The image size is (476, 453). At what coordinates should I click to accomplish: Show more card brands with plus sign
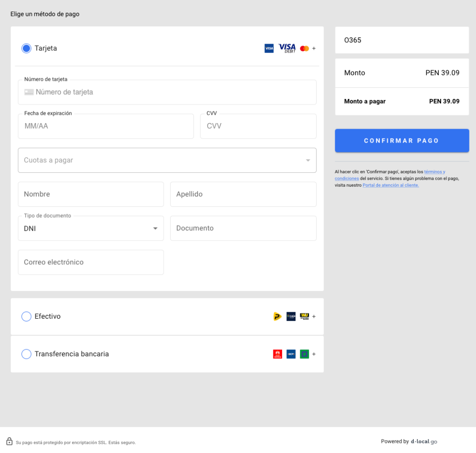tap(314, 48)
